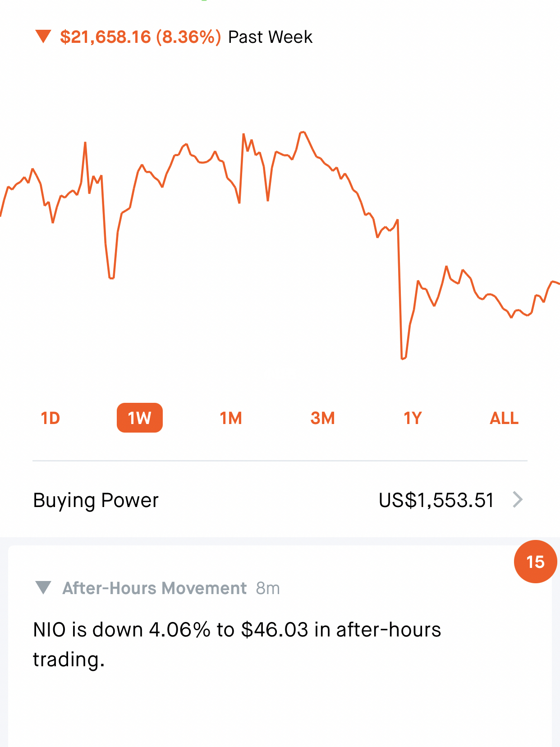This screenshot has width=560, height=747.
Task: Switch chart to 1D range
Action: [x=50, y=418]
